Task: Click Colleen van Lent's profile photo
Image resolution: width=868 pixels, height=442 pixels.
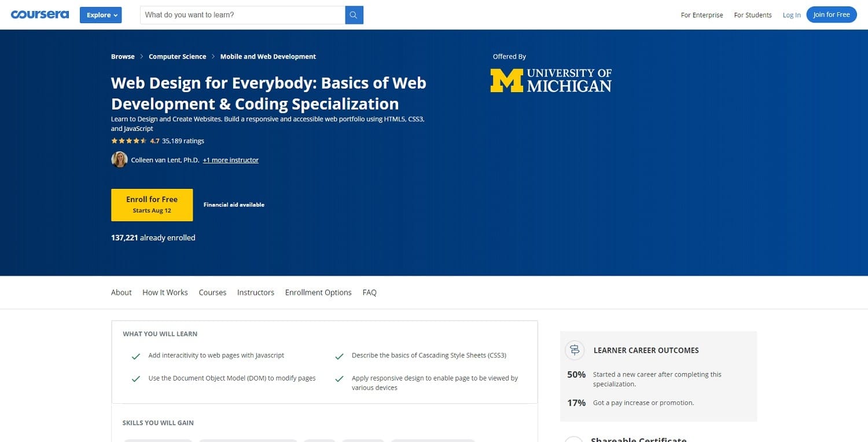Action: 119,159
